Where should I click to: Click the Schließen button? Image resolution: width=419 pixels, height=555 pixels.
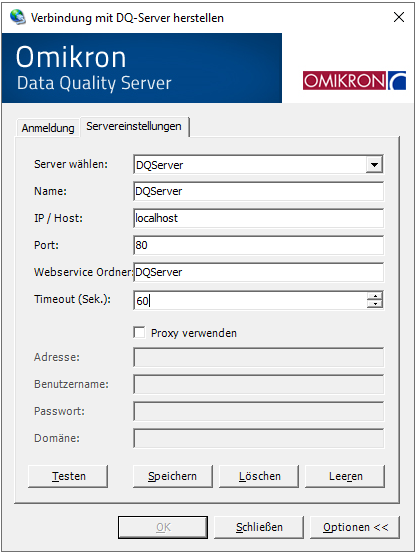(x=259, y=527)
